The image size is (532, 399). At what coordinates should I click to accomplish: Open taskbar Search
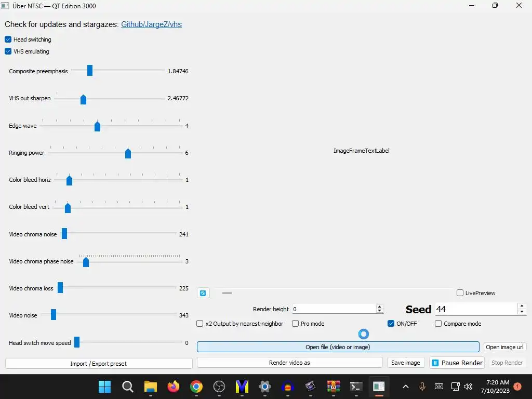point(128,387)
